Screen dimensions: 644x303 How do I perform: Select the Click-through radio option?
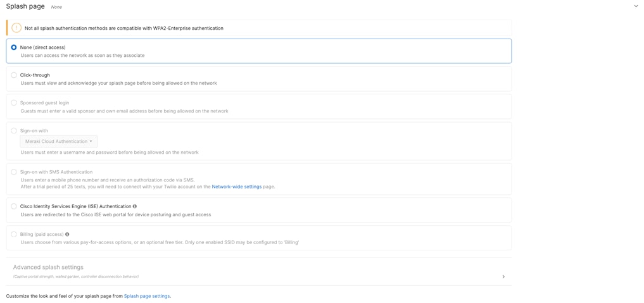[x=14, y=75]
